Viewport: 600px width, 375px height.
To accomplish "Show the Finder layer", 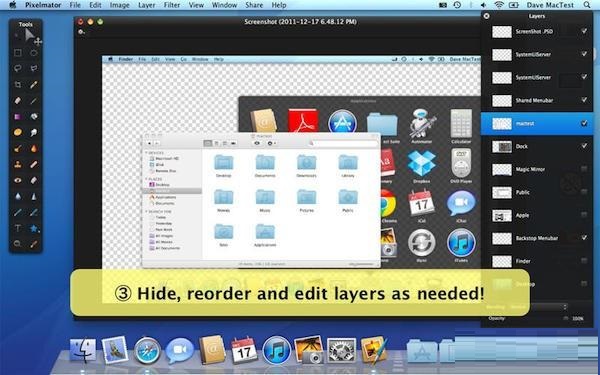I will click(x=584, y=261).
